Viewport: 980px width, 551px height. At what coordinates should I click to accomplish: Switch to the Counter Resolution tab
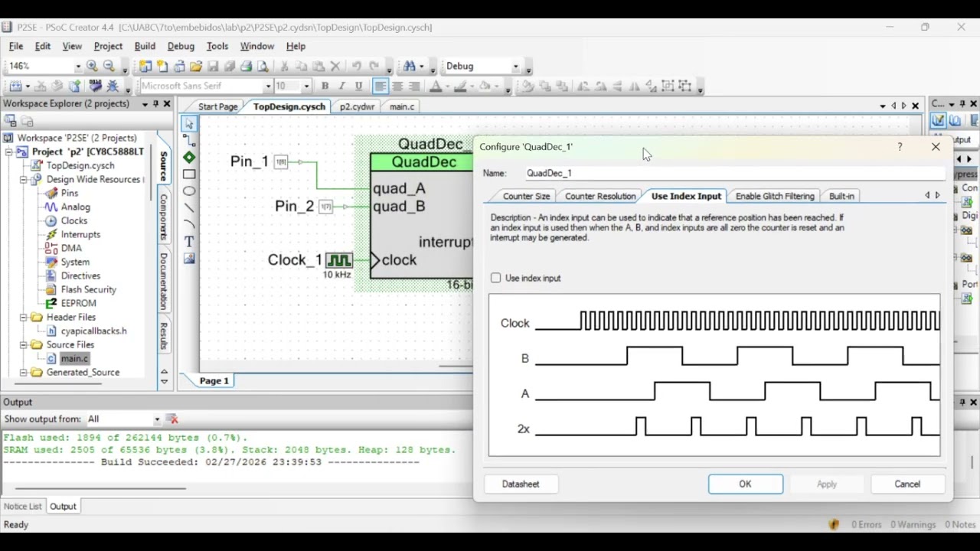(x=600, y=196)
